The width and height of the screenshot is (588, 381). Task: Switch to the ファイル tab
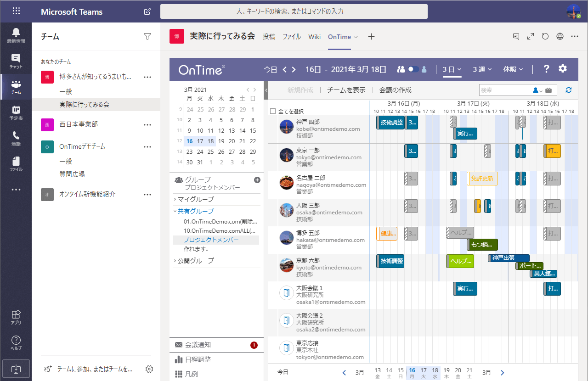(x=292, y=37)
